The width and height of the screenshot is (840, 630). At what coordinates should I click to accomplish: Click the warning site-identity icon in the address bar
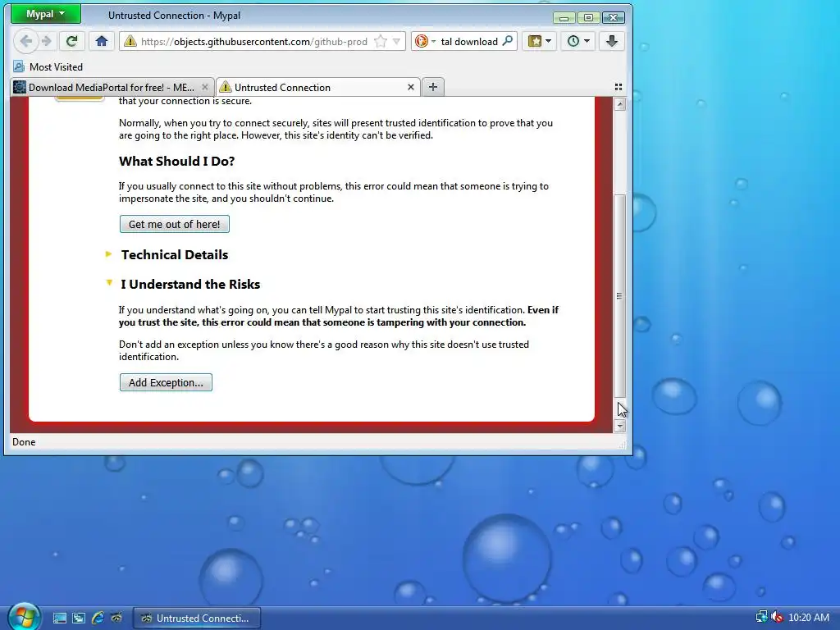point(130,41)
